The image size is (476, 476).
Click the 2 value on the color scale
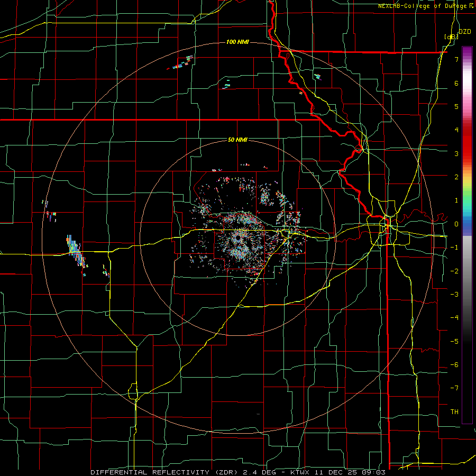[x=456, y=177]
